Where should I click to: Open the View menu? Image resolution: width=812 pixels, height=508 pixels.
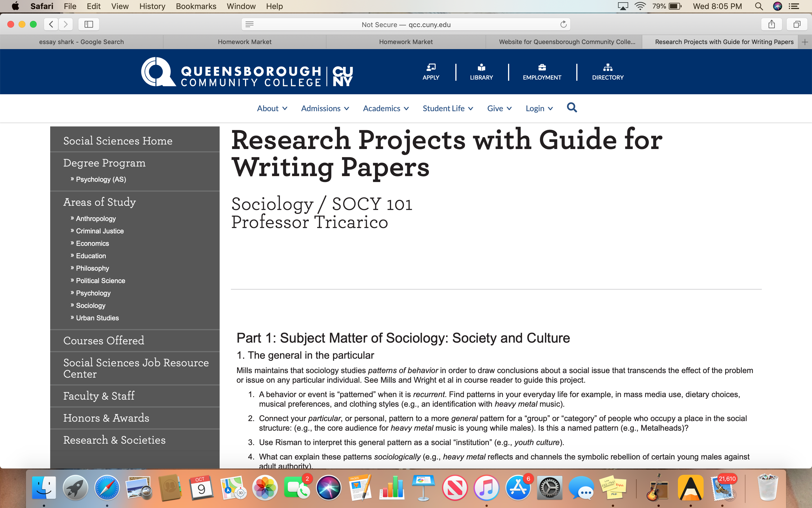click(x=120, y=6)
